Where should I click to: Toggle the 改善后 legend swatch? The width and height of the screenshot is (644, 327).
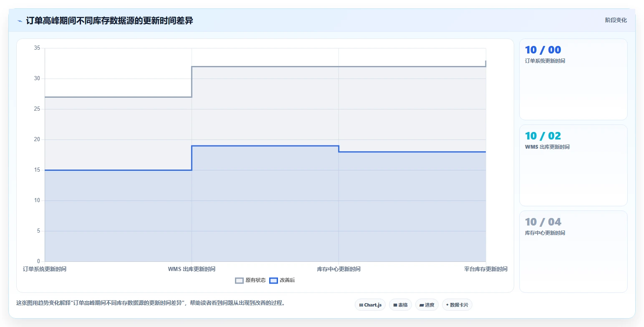[x=273, y=281]
